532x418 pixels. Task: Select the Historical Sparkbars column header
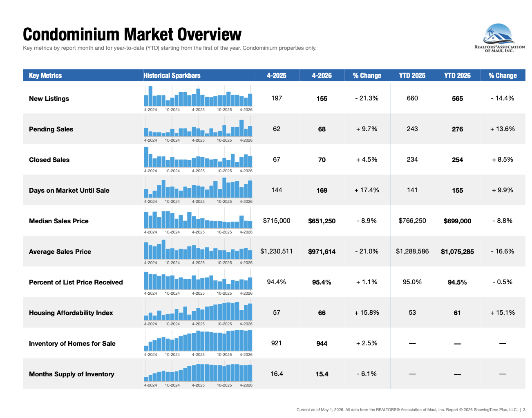point(172,76)
